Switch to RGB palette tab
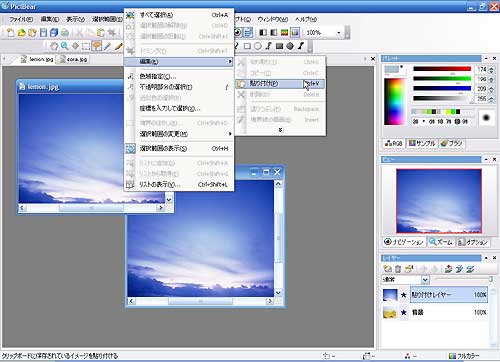Image resolution: width=500 pixels, height=362 pixels. click(394, 143)
